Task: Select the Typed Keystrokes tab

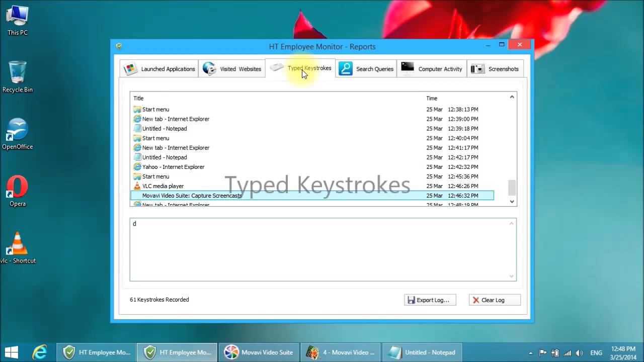Action: tap(300, 68)
